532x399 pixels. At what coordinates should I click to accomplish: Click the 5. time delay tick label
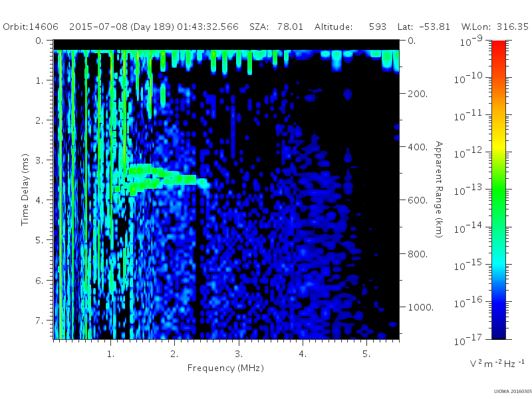[40, 240]
